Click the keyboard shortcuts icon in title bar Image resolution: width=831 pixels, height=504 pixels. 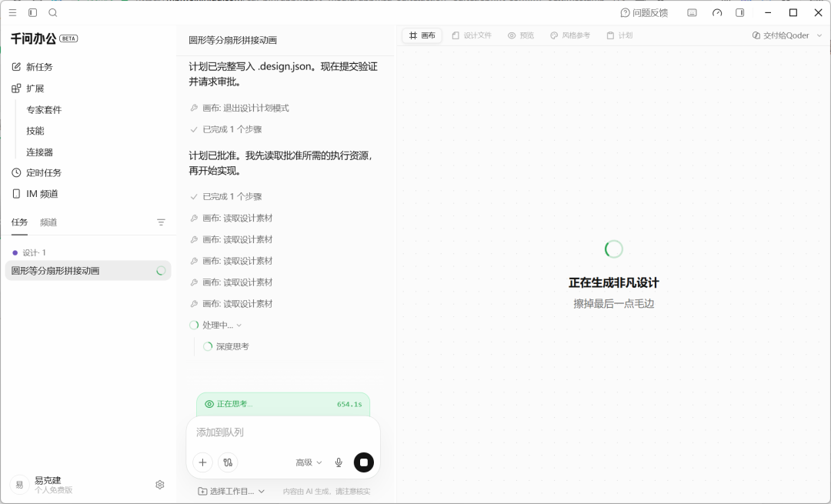point(692,13)
